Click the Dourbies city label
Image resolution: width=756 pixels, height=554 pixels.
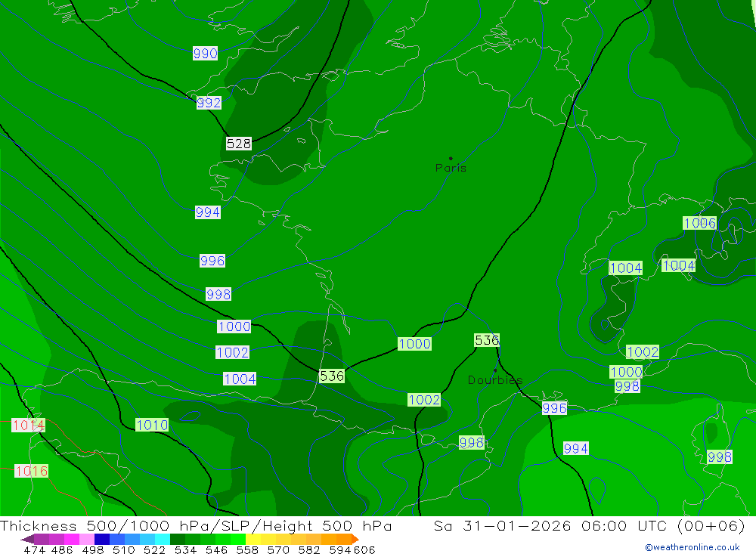[x=495, y=380]
